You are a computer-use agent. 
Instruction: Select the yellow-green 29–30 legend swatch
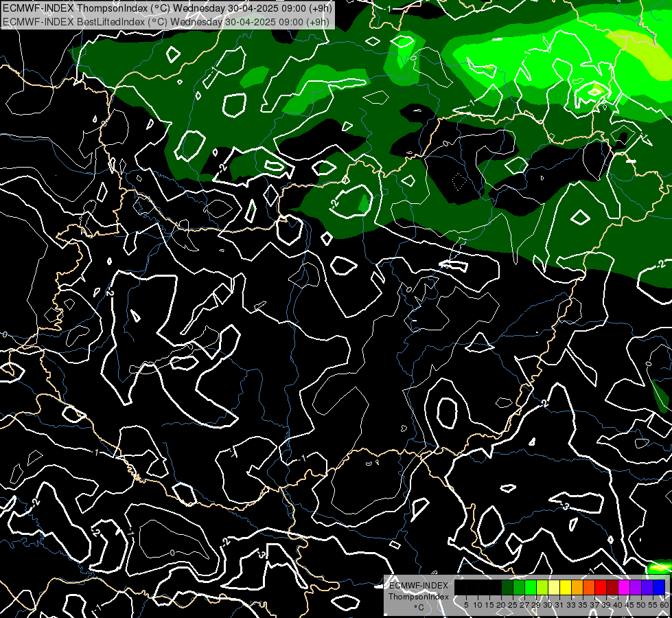(542, 587)
